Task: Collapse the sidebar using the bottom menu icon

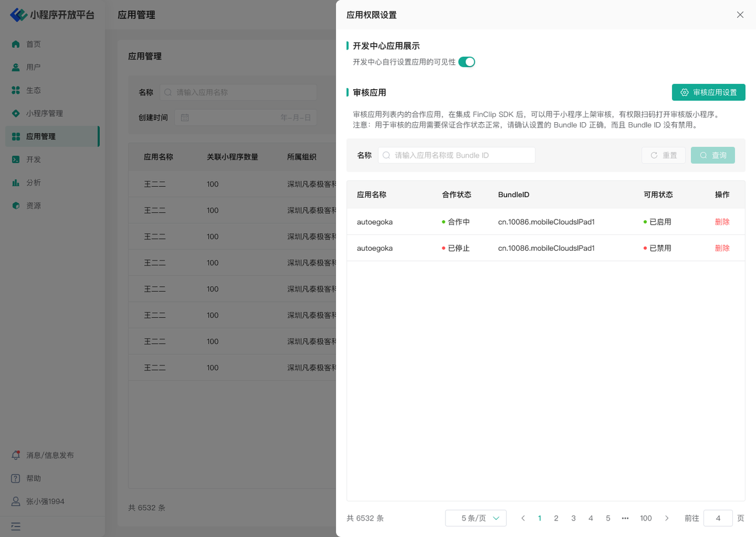Action: 16,526
